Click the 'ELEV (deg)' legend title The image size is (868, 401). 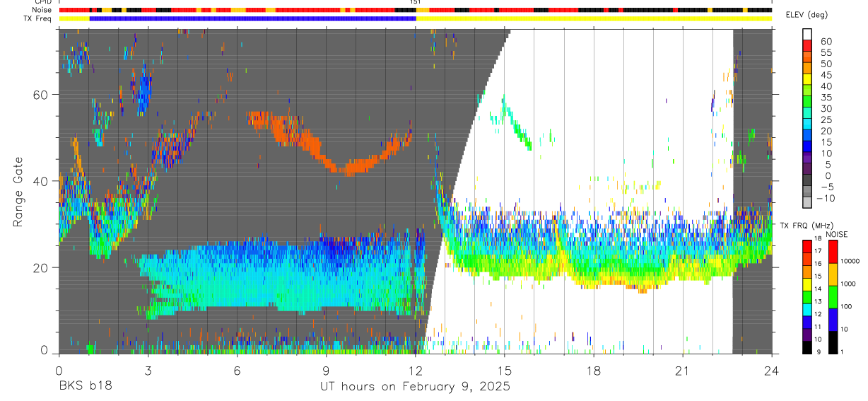[x=808, y=15]
